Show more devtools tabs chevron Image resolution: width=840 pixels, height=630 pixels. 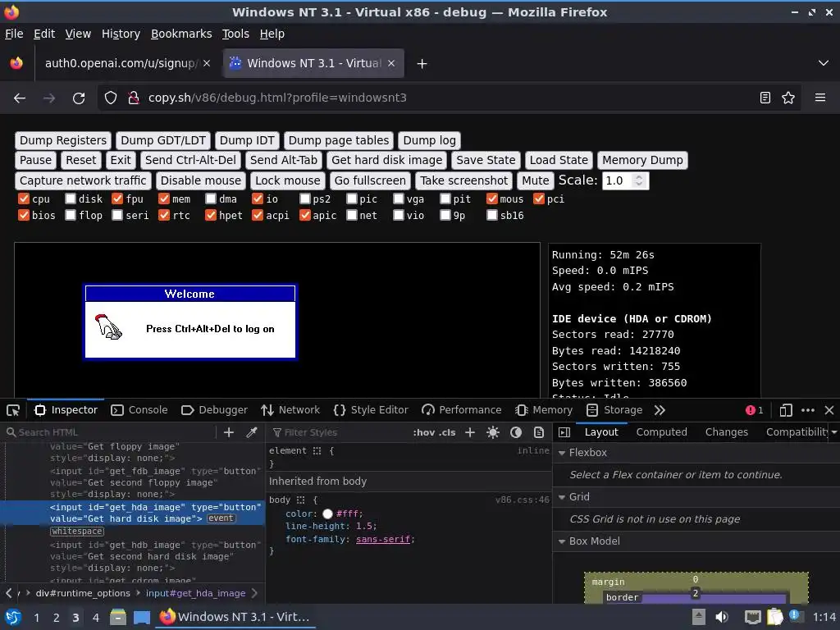[660, 410]
